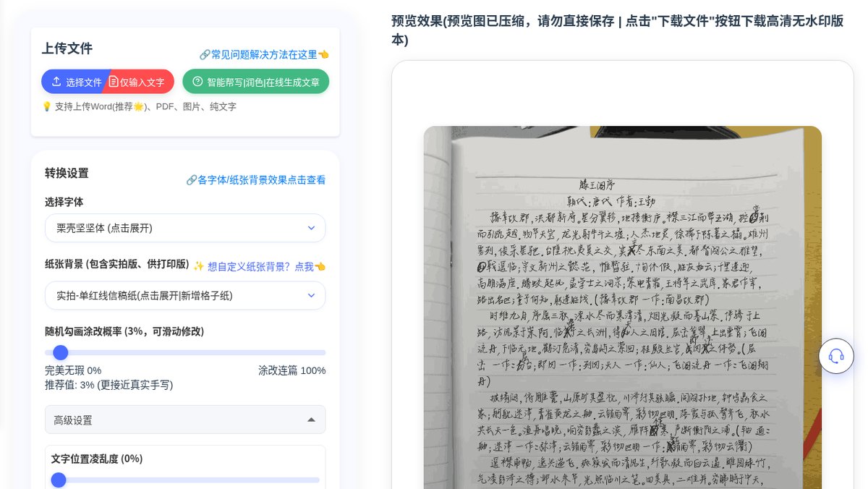
Task: Click the 转换设置 heading
Action: (x=67, y=173)
